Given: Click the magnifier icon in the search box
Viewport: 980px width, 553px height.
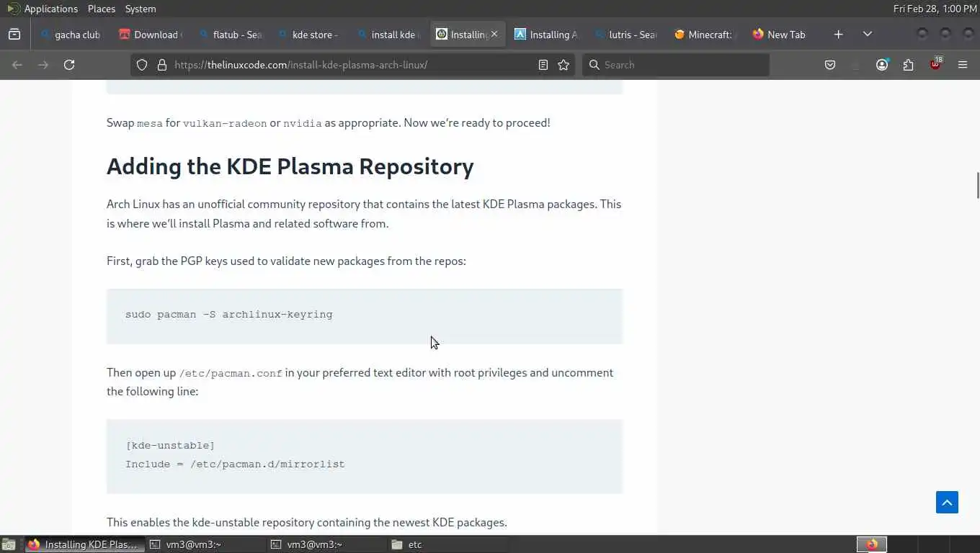Looking at the screenshot, I should 594,65.
